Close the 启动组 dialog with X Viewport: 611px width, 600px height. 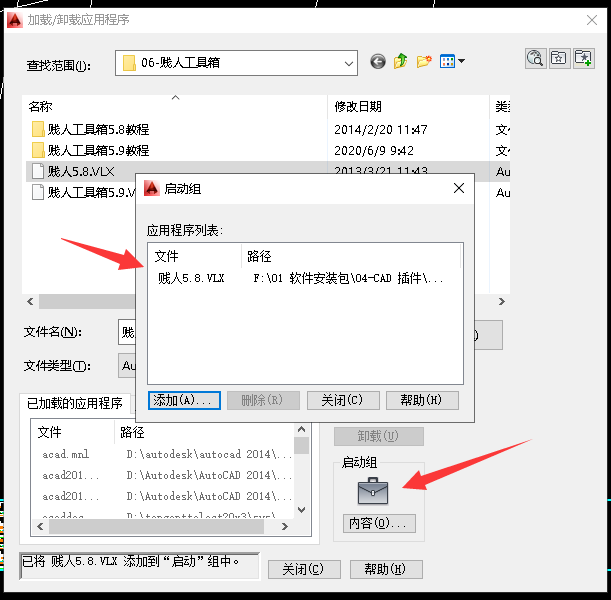pos(459,188)
